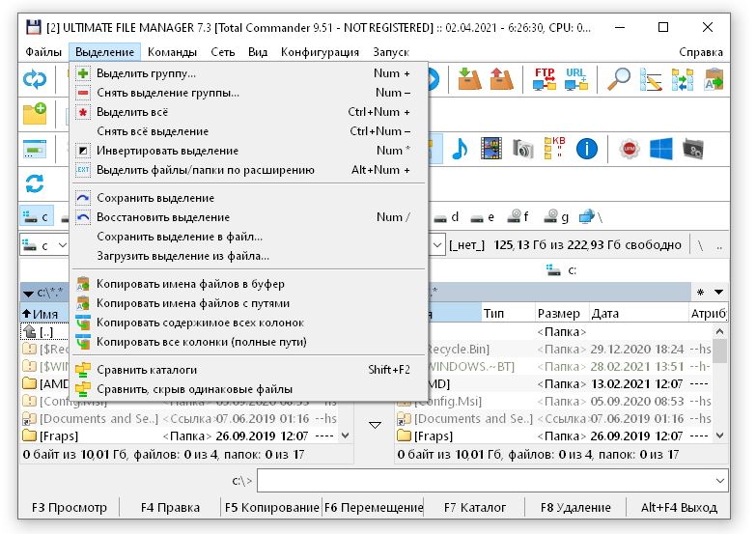This screenshot has height=534, width=756.
Task: Click the magnifier search icon
Action: point(619,79)
